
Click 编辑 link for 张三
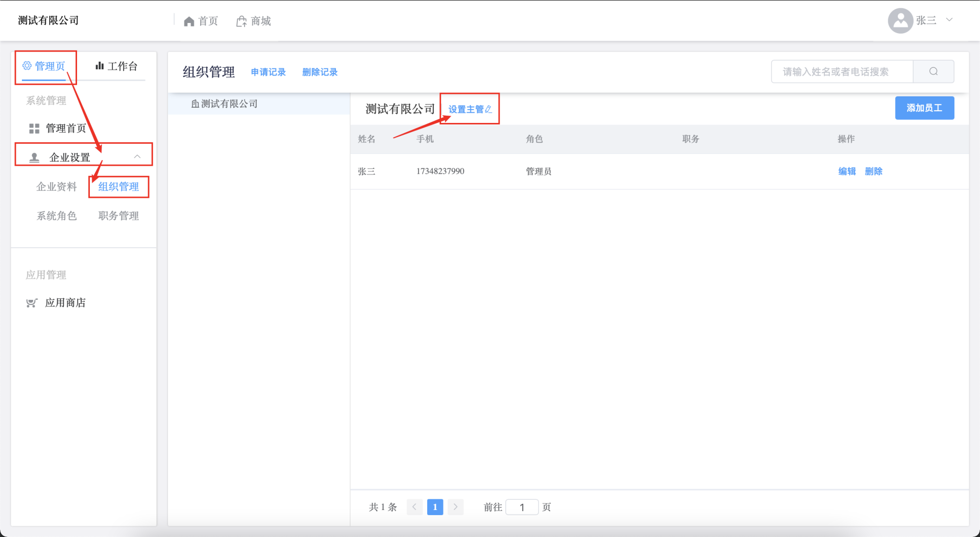click(847, 171)
